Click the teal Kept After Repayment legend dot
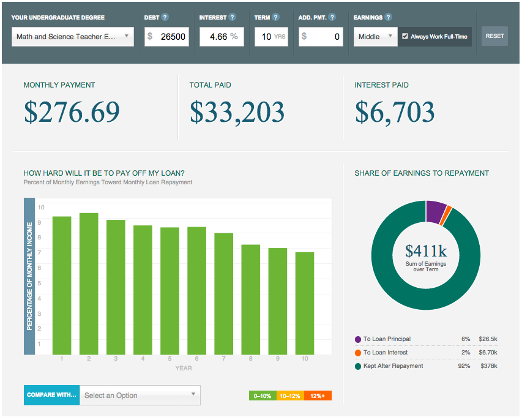Viewport: 522px width, 420px height. pos(359,366)
